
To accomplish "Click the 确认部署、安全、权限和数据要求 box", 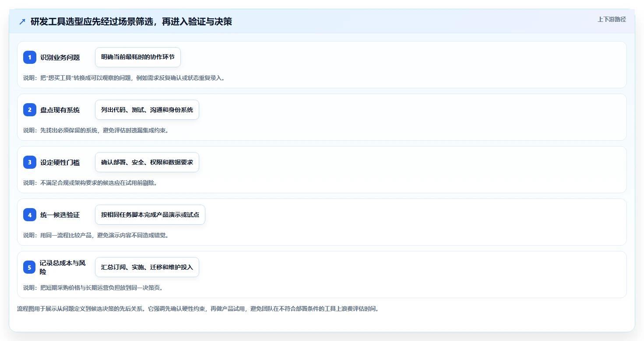I will [x=147, y=162].
